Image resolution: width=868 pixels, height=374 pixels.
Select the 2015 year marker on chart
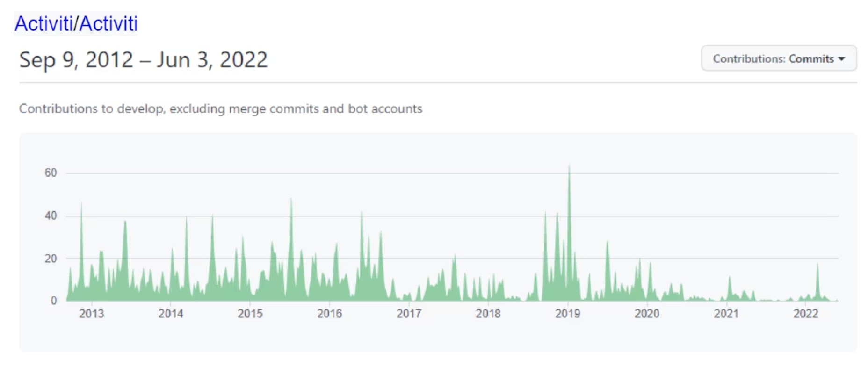point(250,314)
